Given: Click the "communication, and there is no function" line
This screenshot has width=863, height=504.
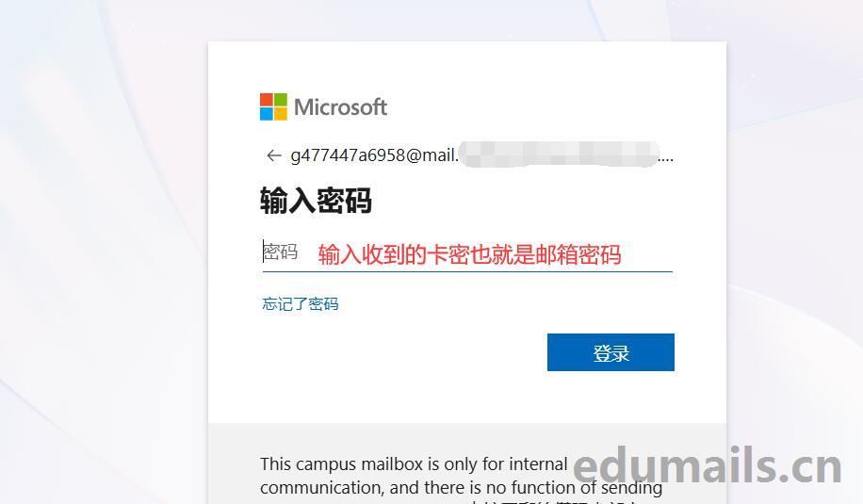Looking at the screenshot, I should [x=462, y=487].
